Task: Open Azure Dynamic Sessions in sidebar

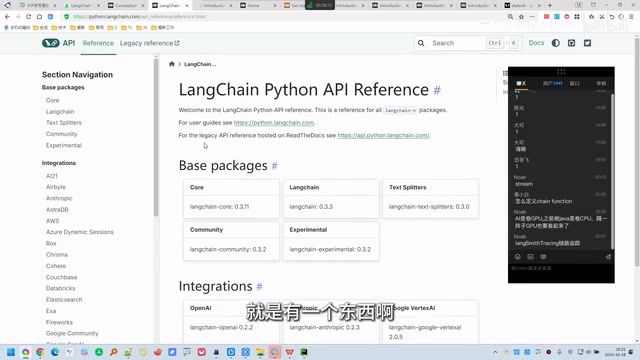Action: coord(80,232)
